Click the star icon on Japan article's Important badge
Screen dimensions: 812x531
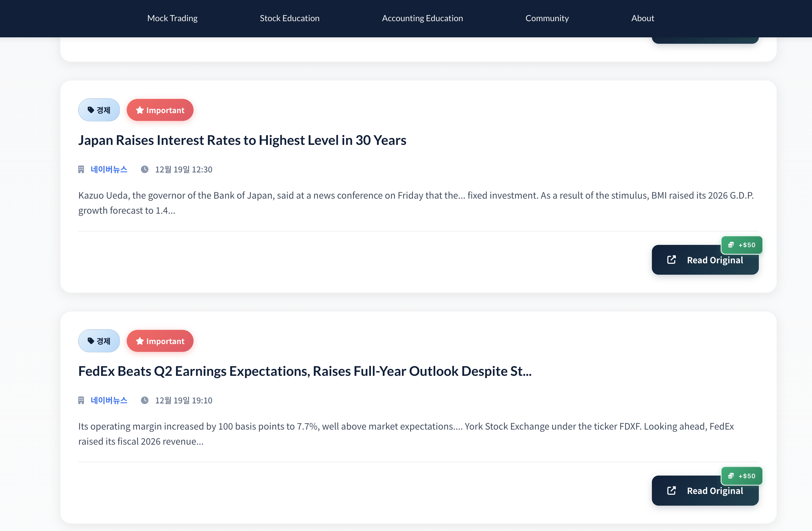point(140,110)
